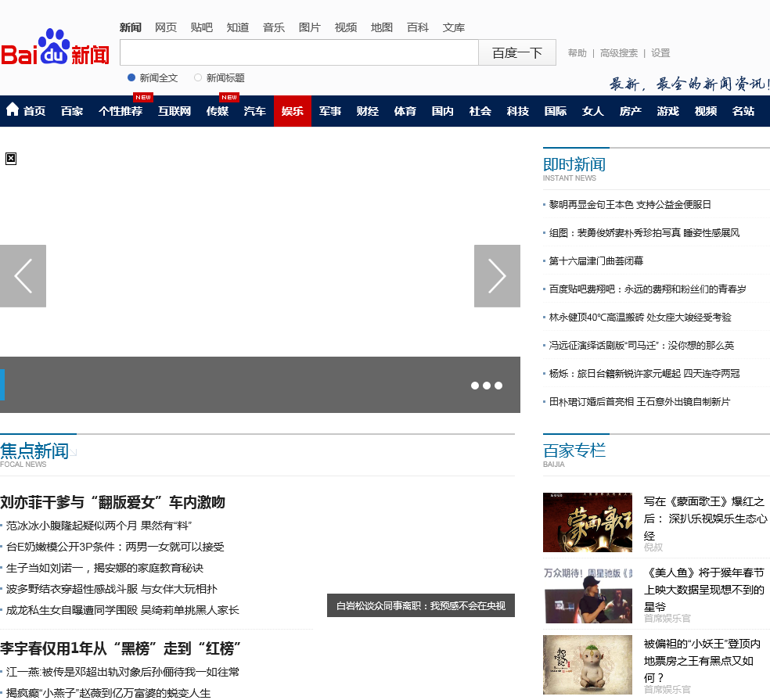Open headline 李宇春仅用1年从黑榜走到红榜
The image size is (770, 700).
[121, 648]
